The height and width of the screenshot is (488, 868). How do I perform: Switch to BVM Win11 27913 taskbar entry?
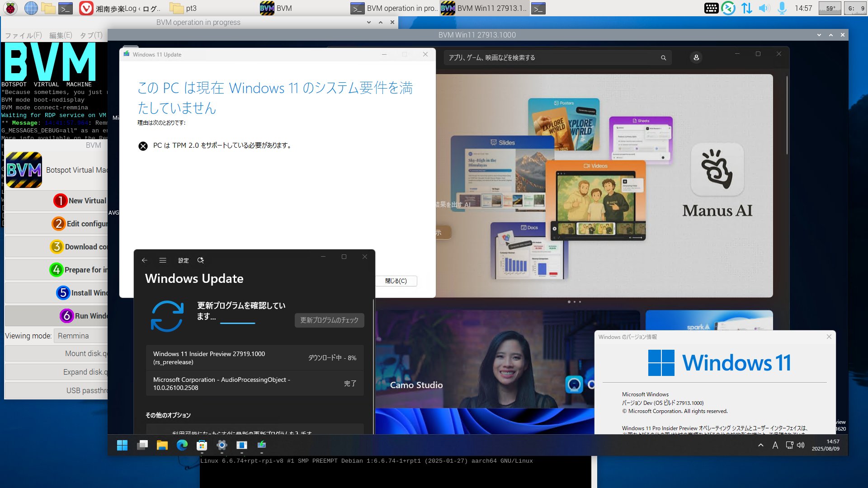pyautogui.click(x=484, y=8)
